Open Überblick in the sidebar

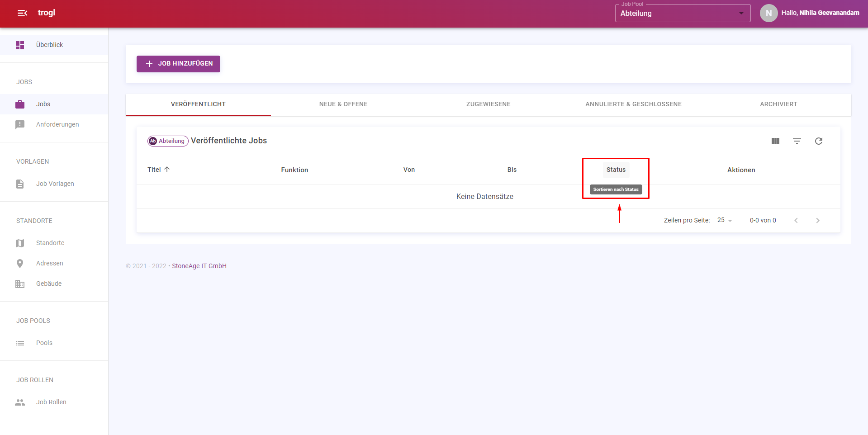point(54,45)
